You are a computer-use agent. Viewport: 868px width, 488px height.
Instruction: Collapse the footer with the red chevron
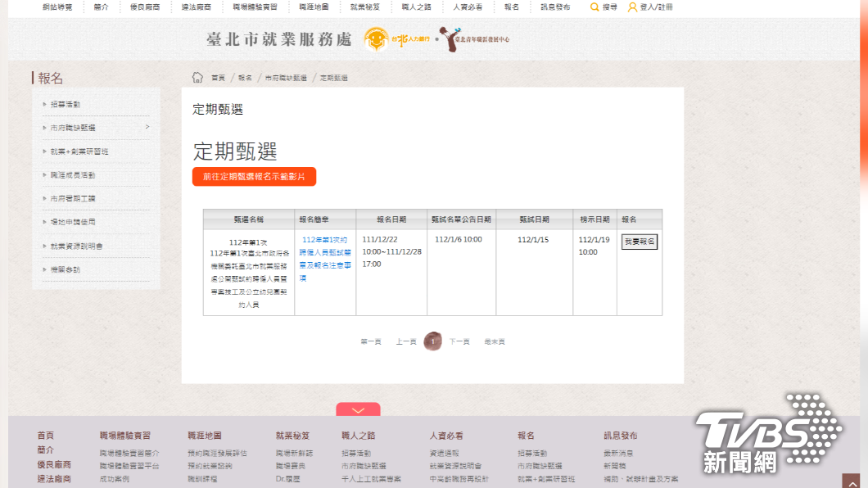point(358,409)
